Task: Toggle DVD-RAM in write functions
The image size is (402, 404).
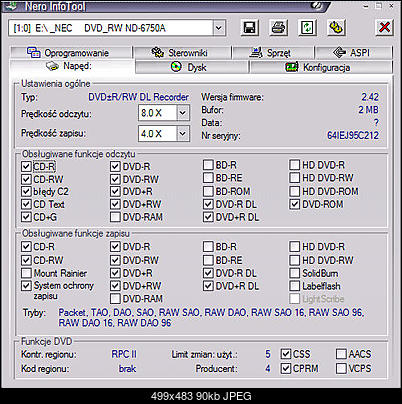Action: pyautogui.click(x=115, y=299)
